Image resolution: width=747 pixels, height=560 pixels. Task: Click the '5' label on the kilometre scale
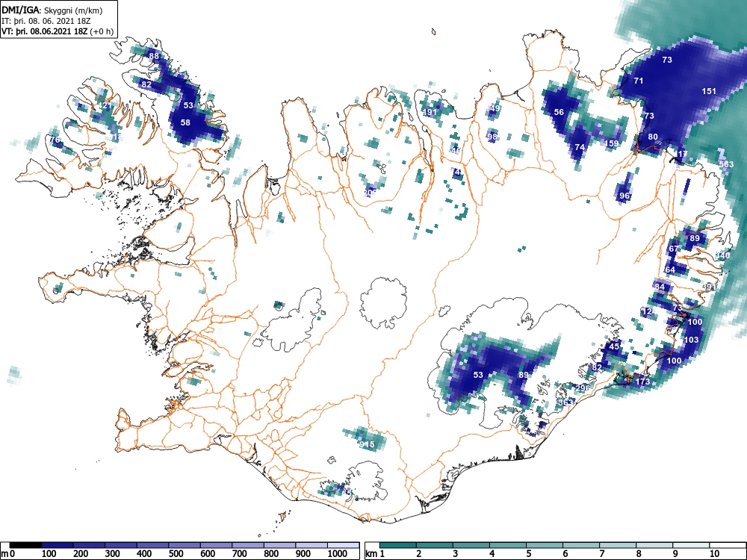(x=529, y=554)
